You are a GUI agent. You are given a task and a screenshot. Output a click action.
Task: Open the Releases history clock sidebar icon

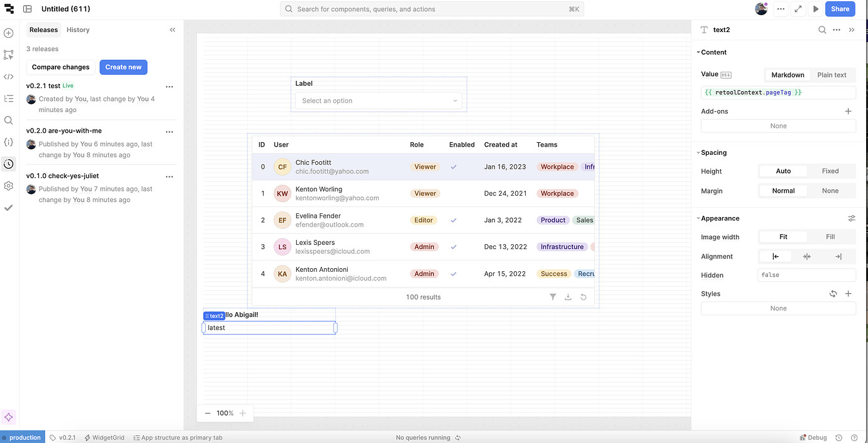pyautogui.click(x=8, y=164)
